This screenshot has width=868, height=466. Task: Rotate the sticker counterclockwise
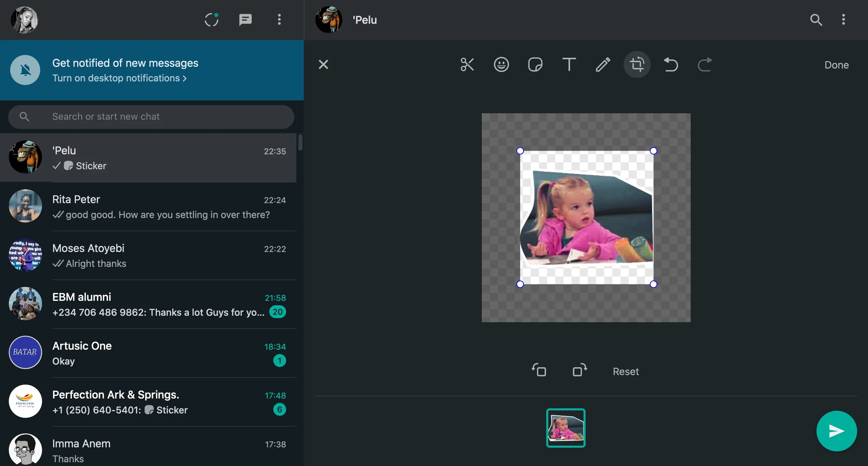[539, 370]
